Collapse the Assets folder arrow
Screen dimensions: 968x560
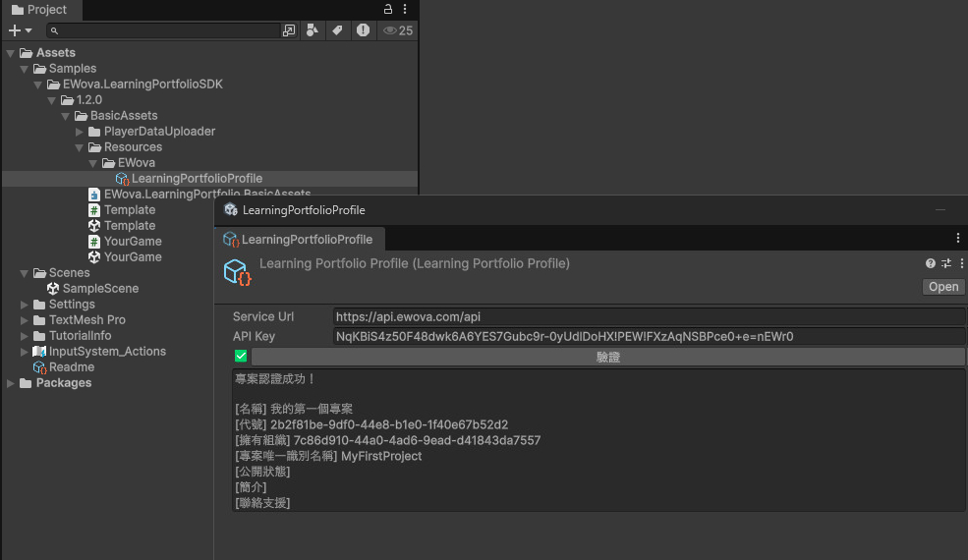11,53
